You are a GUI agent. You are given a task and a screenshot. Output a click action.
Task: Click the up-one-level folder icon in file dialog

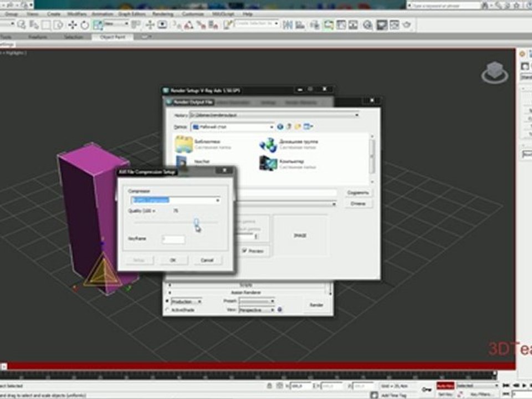pyautogui.click(x=289, y=126)
